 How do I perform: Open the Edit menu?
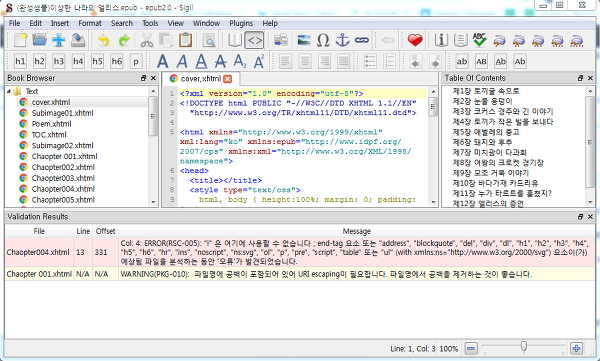(36, 23)
